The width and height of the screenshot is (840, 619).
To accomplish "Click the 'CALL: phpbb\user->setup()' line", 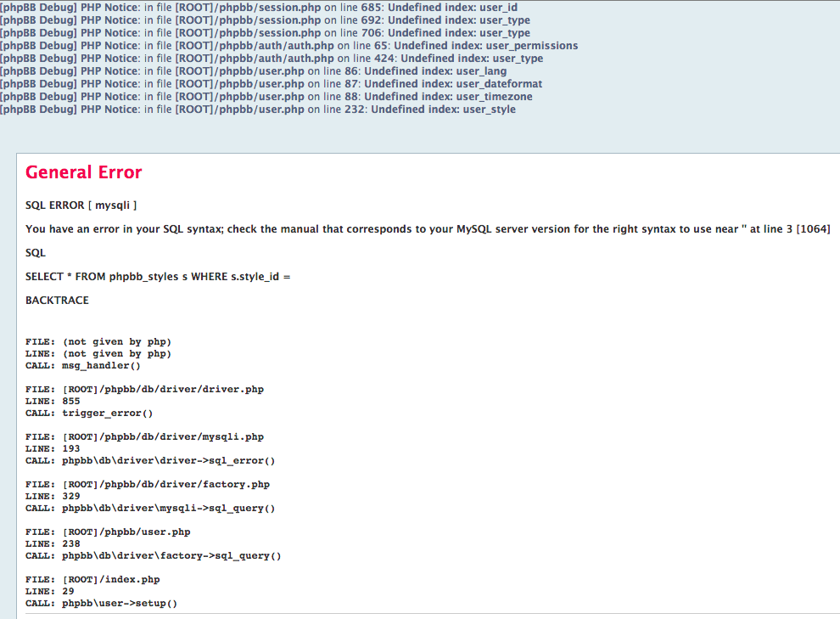I will 101,604.
